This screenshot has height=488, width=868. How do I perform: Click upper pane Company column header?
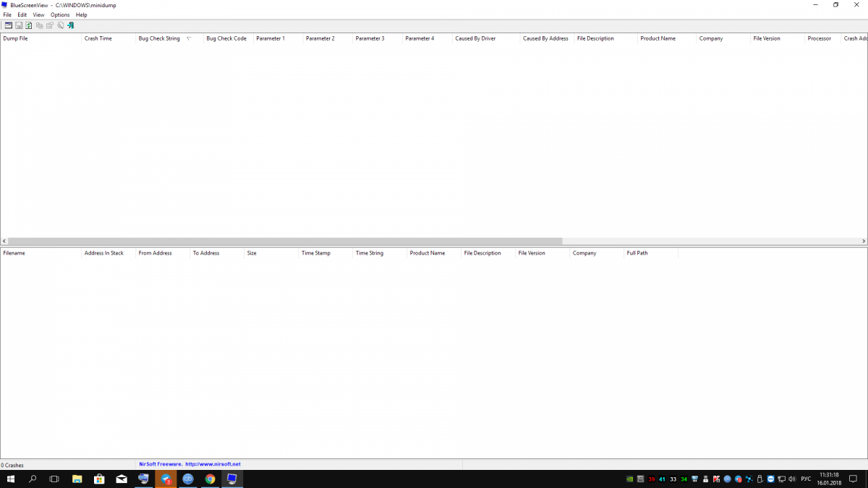pyautogui.click(x=723, y=38)
